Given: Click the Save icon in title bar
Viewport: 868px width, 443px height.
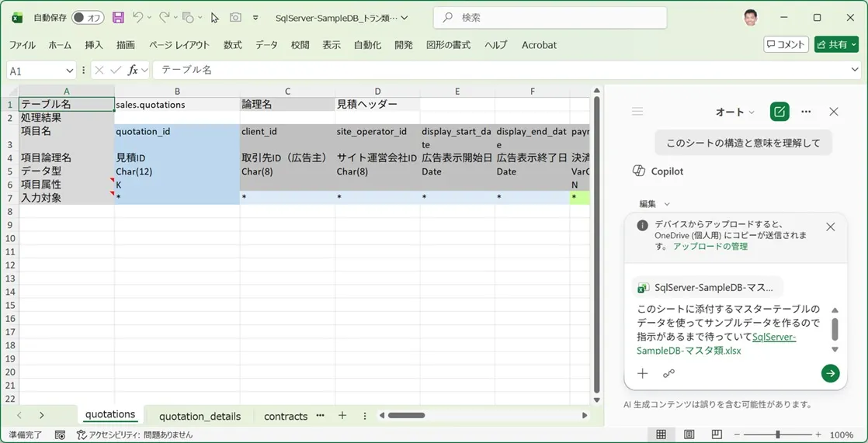Looking at the screenshot, I should (x=118, y=18).
